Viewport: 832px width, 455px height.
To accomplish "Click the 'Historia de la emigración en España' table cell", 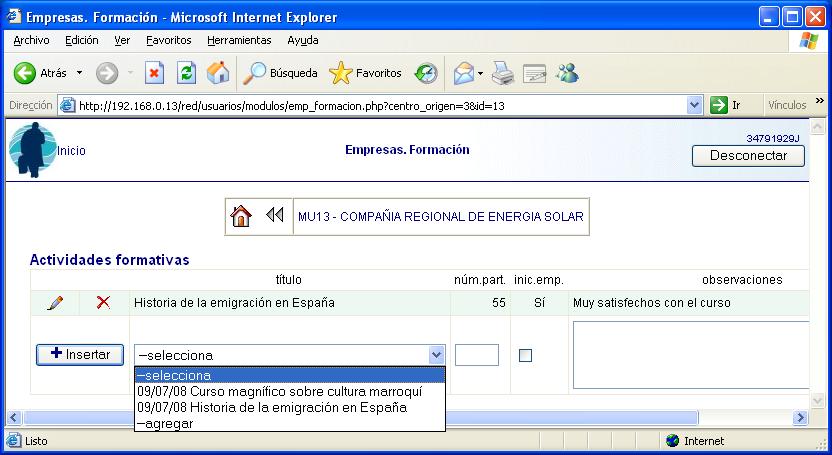I will coord(290,303).
